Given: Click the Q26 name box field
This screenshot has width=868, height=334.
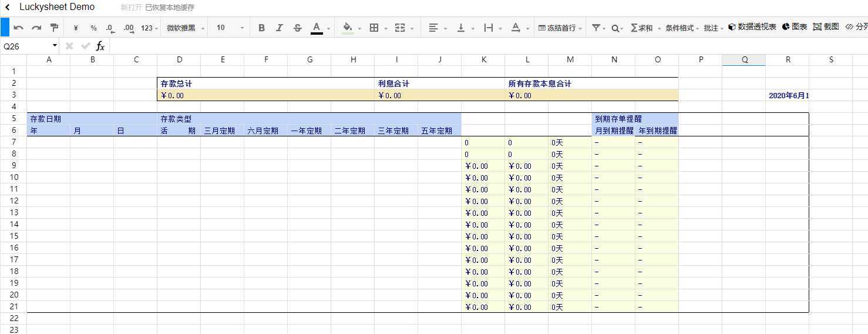Looking at the screenshot, I should click(x=26, y=45).
